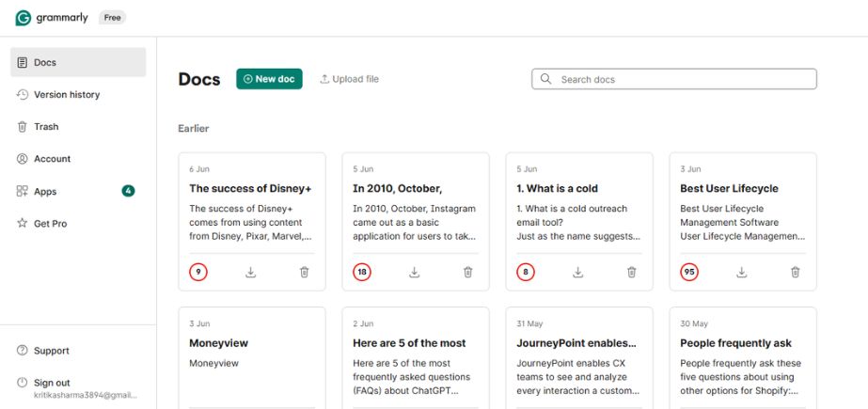Delete 'The success of Disney+' doc
This screenshot has width=868, height=409.
305,273
